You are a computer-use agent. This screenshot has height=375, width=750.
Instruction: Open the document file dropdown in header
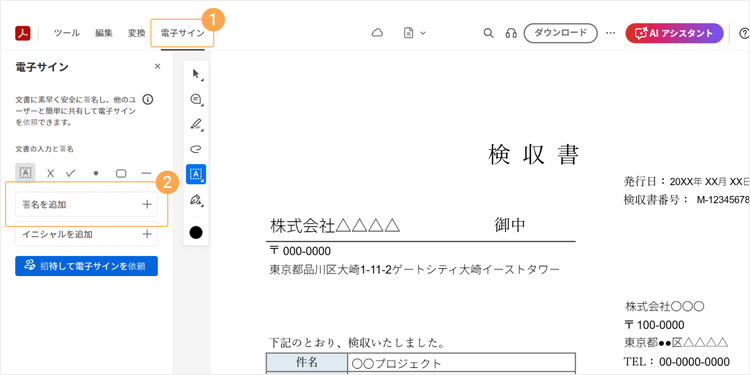tap(414, 33)
